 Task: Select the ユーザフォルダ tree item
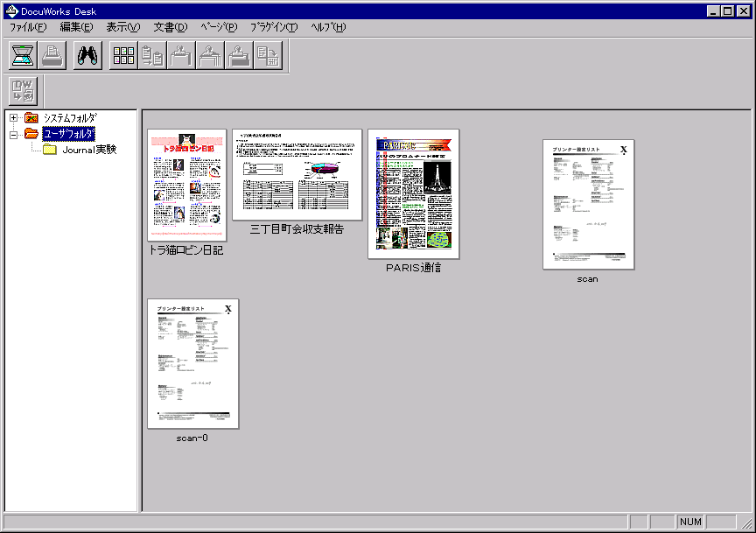[68, 134]
